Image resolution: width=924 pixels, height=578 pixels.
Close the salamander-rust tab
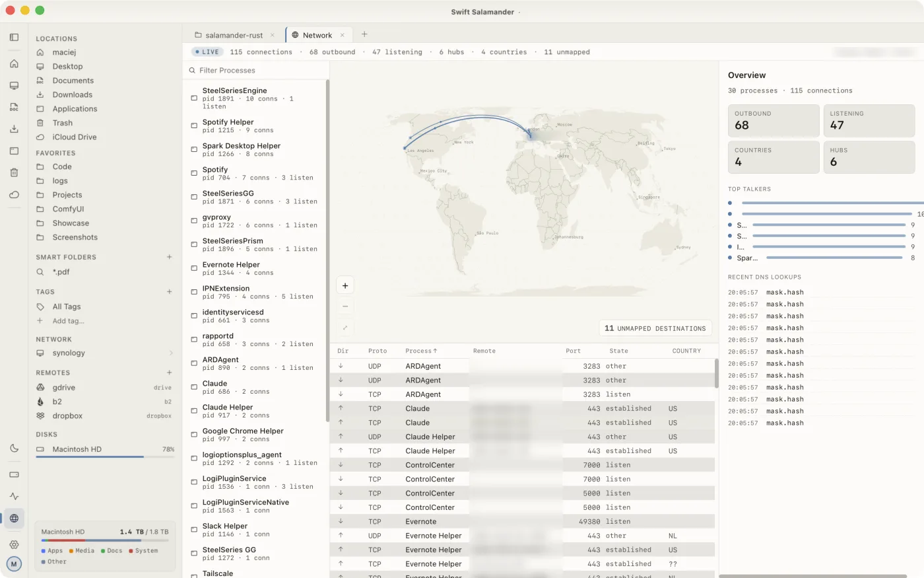(272, 35)
